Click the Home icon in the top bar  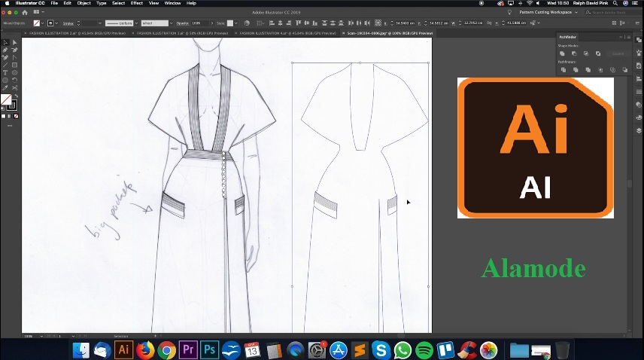click(25, 13)
